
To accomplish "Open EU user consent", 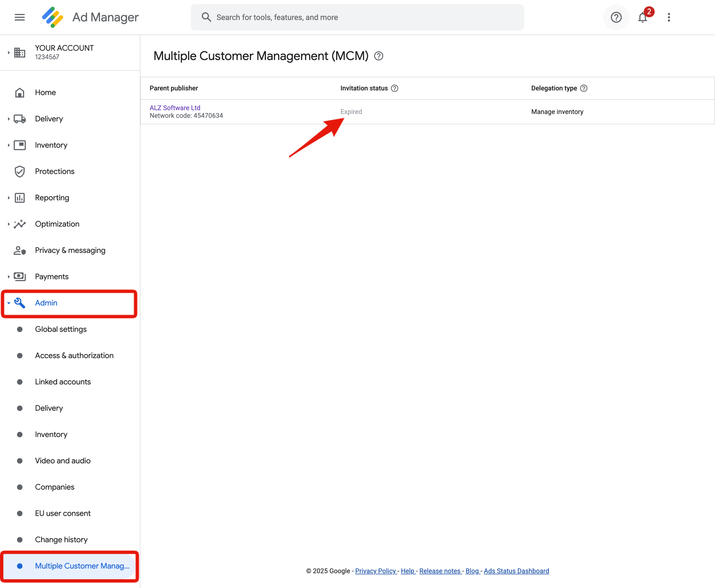I will pyautogui.click(x=63, y=513).
